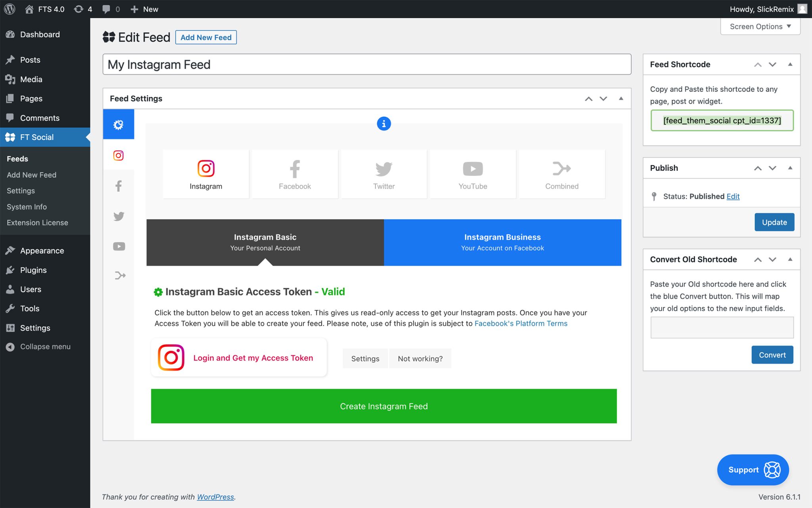Viewport: 812px width, 508px height.
Task: Open Facebook's Platform Terms link
Action: coord(521,323)
